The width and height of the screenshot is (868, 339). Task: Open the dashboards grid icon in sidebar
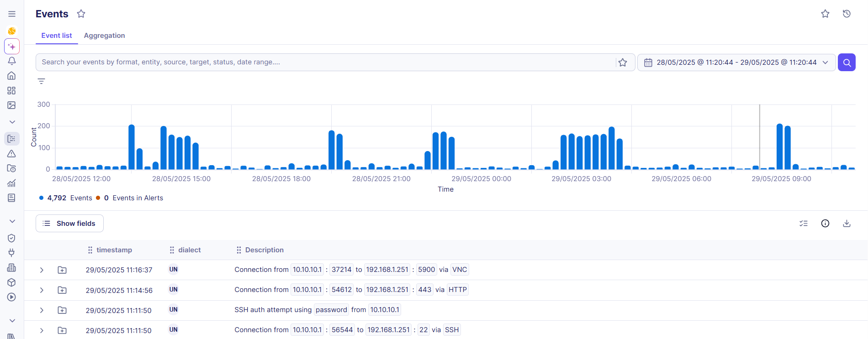click(x=12, y=91)
